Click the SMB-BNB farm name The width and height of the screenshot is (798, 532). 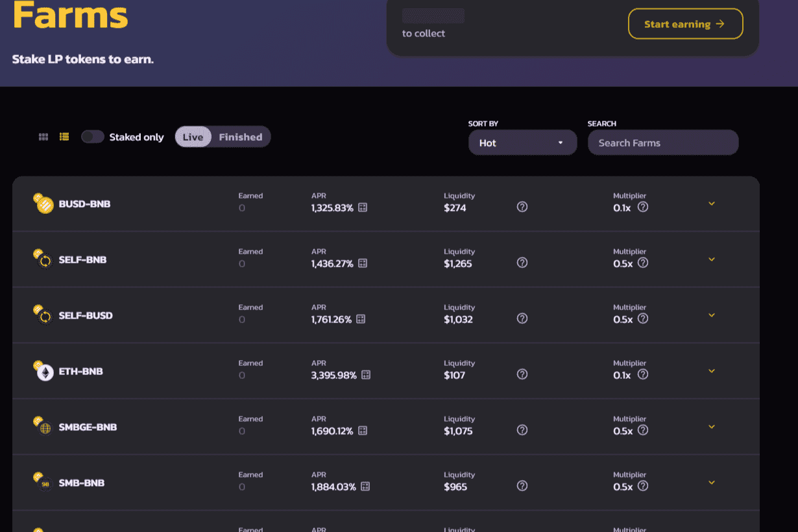pos(82,483)
